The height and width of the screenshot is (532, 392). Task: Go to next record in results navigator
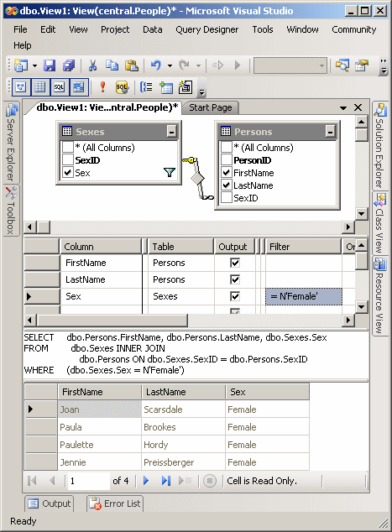click(146, 481)
